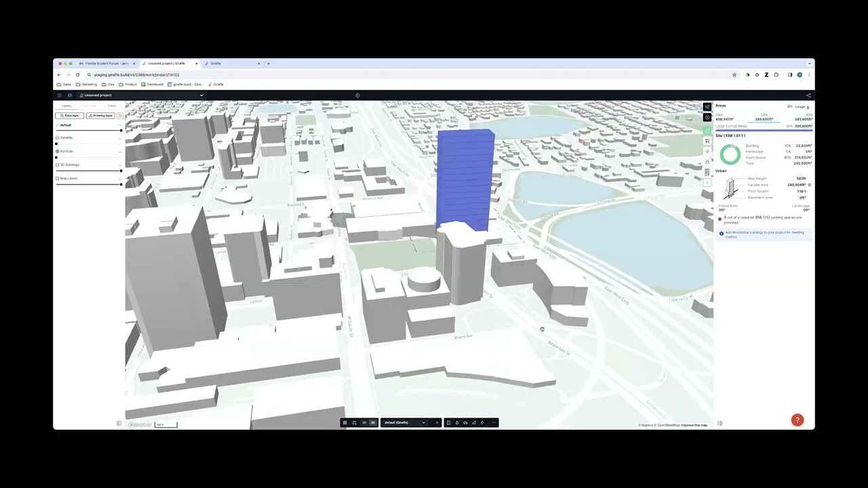Select the GBA value 406,947ft²
The width and height of the screenshot is (868, 488).
725,119
